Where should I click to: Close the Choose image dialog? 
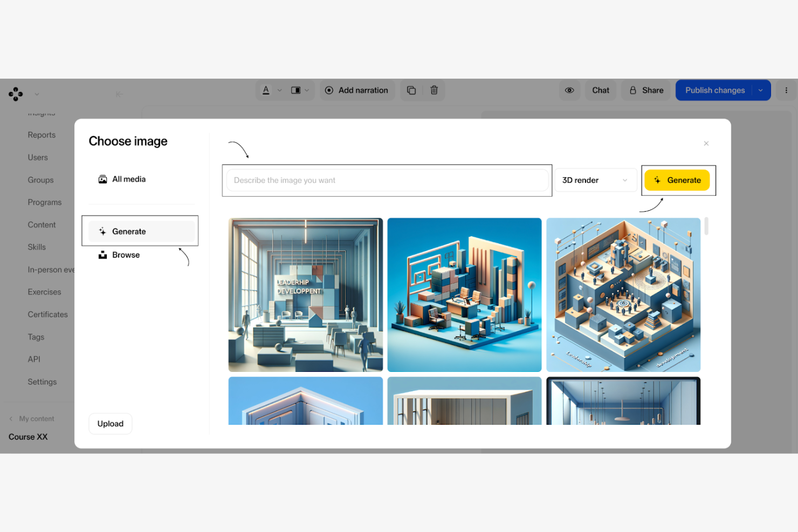[x=706, y=143]
